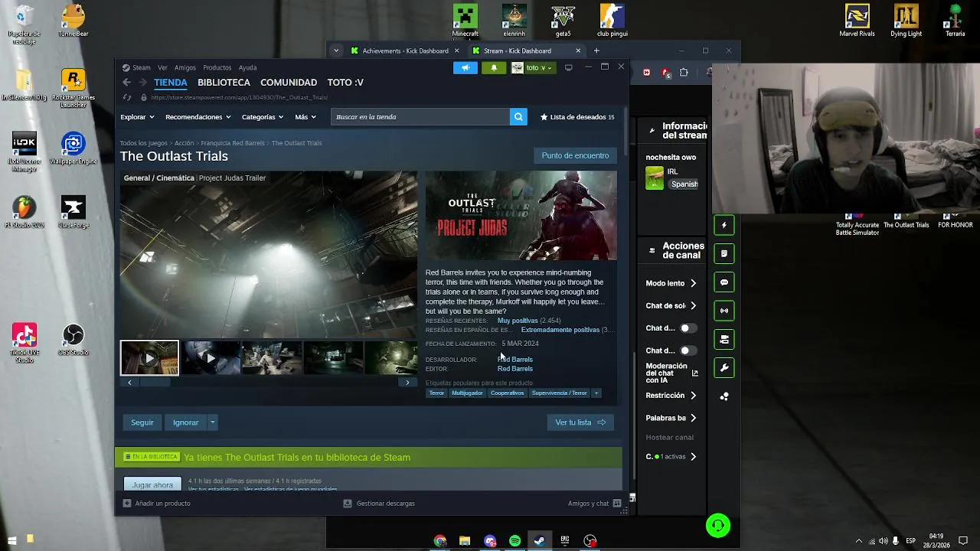Image resolution: width=980 pixels, height=551 pixels.
Task: Open Lista de deseados link
Action: [577, 117]
